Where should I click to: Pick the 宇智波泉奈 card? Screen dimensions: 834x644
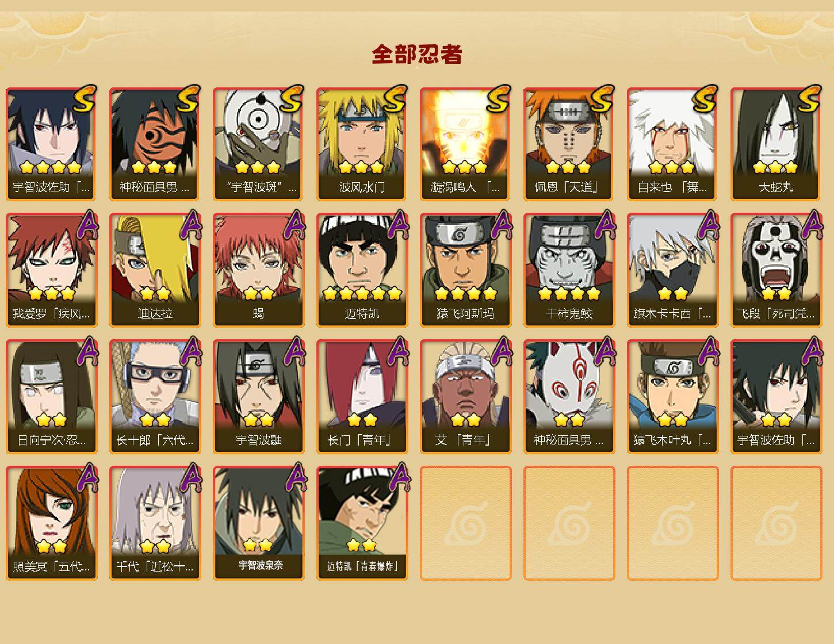click(x=258, y=523)
